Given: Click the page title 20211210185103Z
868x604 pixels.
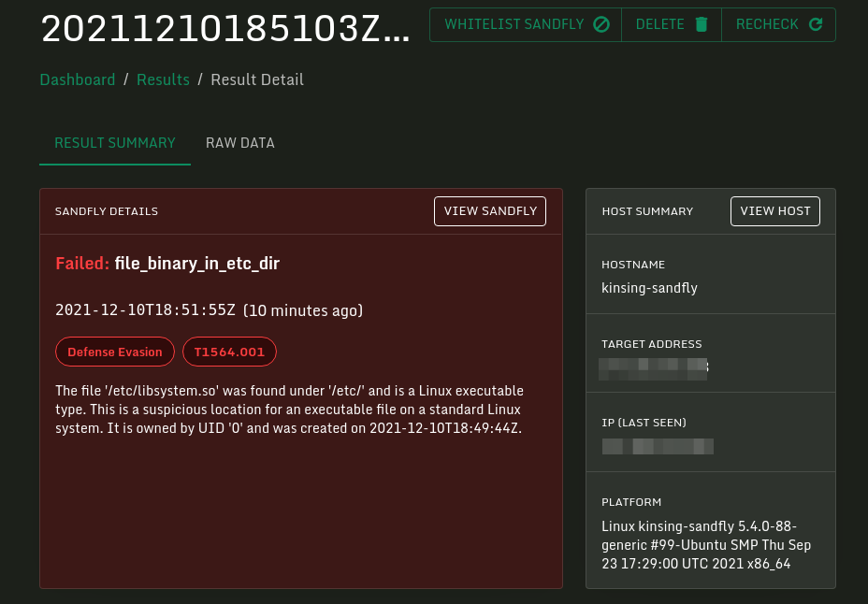Looking at the screenshot, I should [x=225, y=28].
